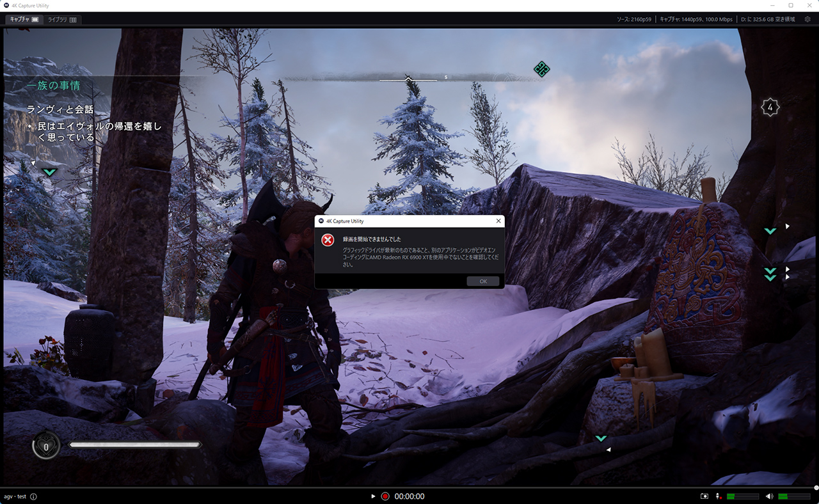This screenshot has height=504, width=819.
Task: Open info icon next to agv - test
Action: (x=33, y=496)
